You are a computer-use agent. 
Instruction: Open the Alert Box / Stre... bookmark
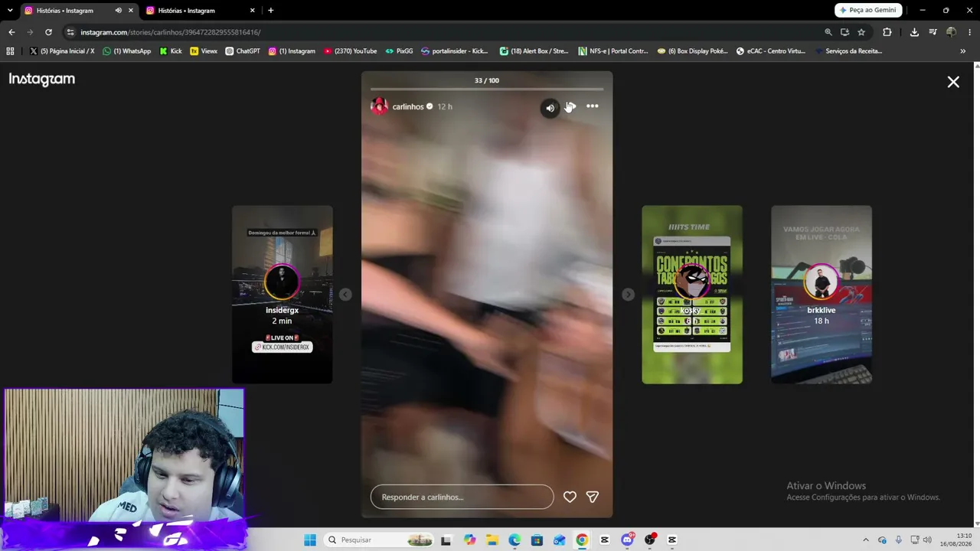[534, 51]
